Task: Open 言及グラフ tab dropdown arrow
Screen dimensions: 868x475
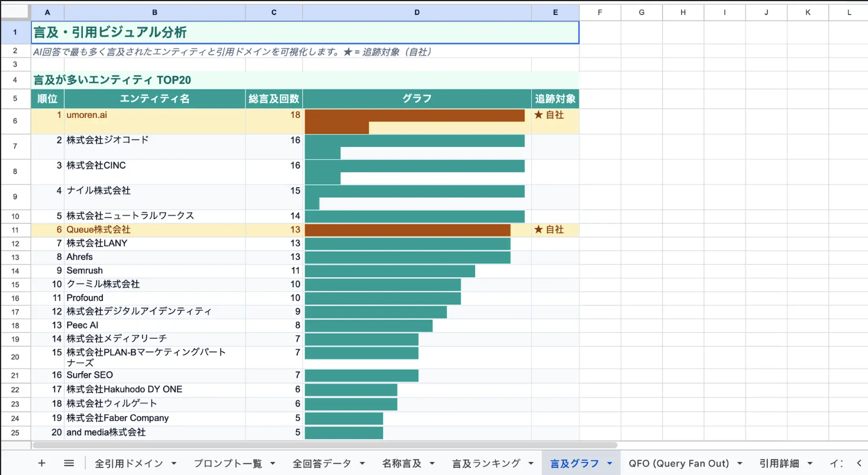Action: (x=610, y=464)
